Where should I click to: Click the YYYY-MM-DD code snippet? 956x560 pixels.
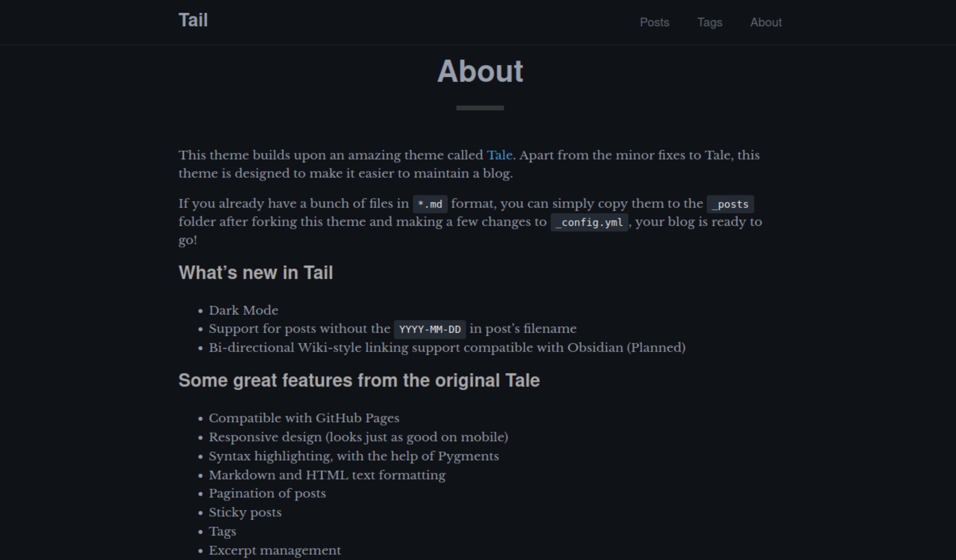point(430,330)
